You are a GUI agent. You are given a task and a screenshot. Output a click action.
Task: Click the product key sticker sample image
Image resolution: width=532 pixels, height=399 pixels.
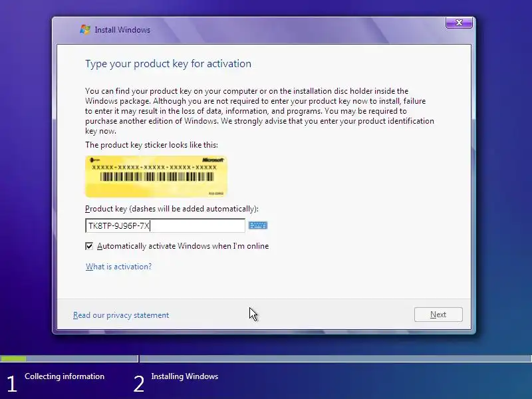pyautogui.click(x=156, y=176)
